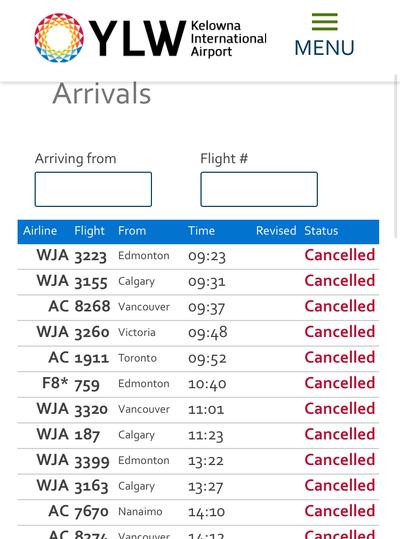Select the AC 1911 Toronto flight row
This screenshot has width=400, height=539.
[x=198, y=359]
